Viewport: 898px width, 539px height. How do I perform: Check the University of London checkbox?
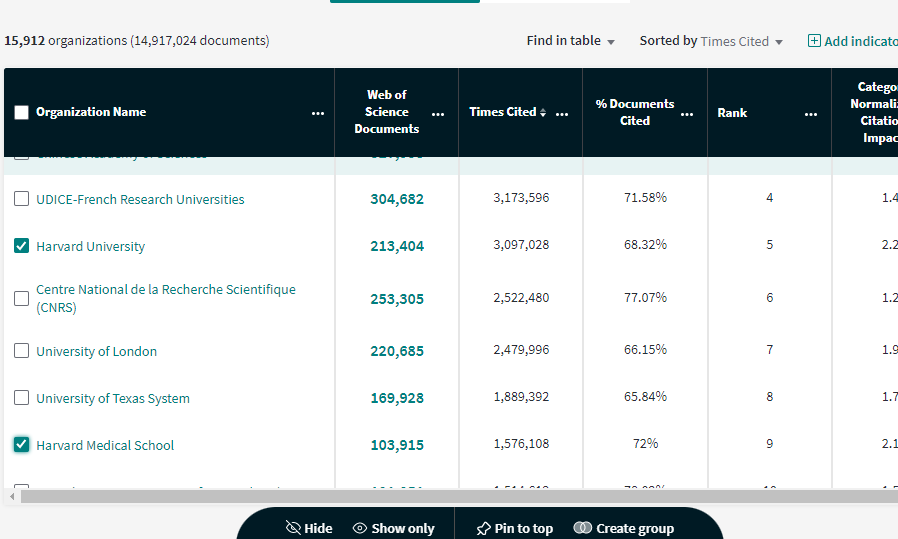pos(22,351)
